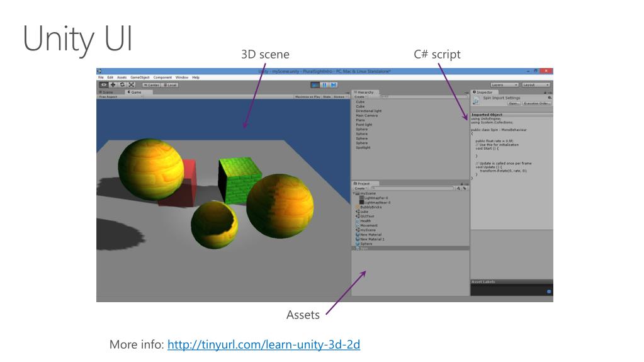The image size is (644, 362).
Task: Click Project search by type icon
Action: tap(458, 188)
